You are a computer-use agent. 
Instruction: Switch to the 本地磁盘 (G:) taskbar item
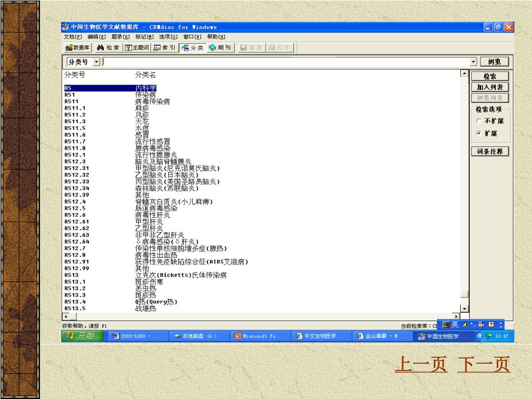pyautogui.click(x=199, y=336)
